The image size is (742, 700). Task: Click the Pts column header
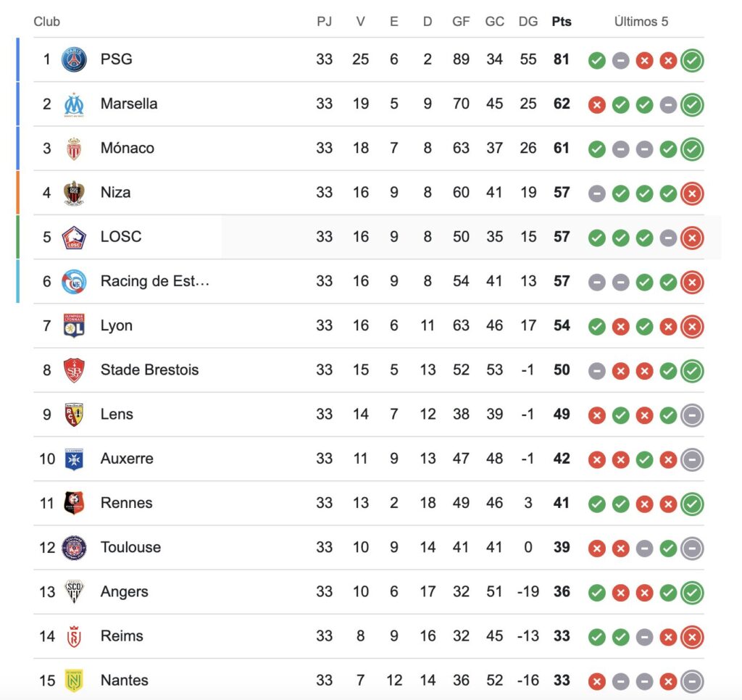(562, 22)
